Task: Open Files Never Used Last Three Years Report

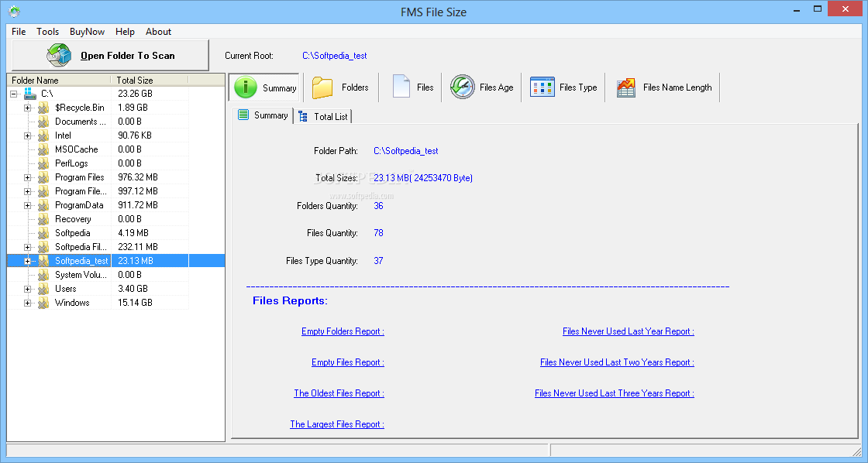Action: coord(615,393)
